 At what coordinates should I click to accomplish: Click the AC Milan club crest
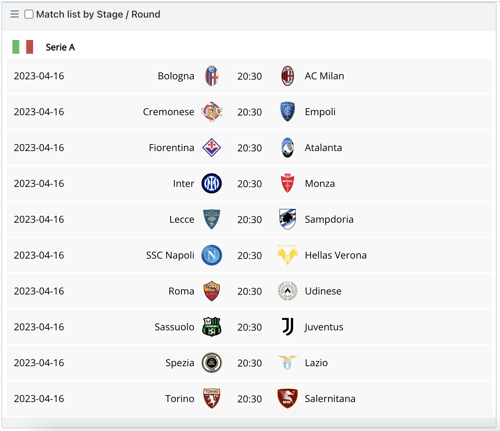[287, 76]
